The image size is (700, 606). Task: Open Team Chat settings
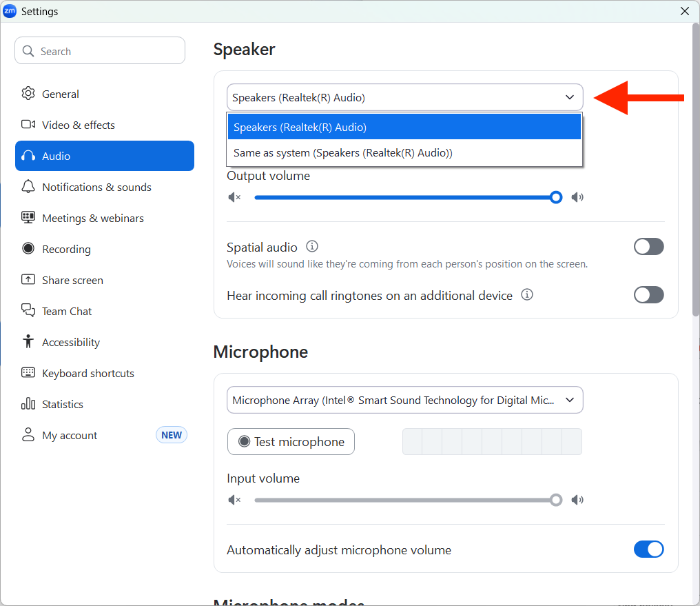click(105, 311)
